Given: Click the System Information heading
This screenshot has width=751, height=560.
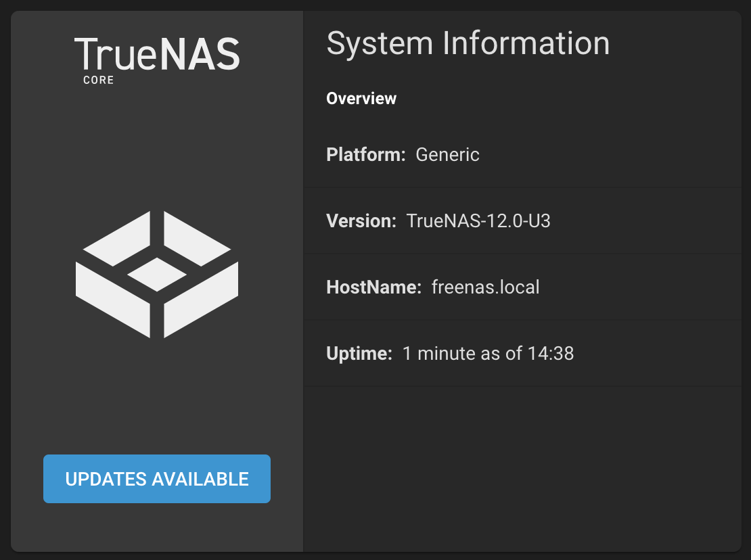Looking at the screenshot, I should pos(468,43).
